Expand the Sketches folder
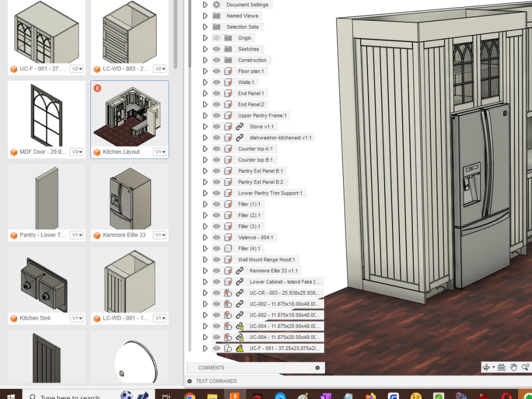The image size is (532, 399). [x=205, y=48]
